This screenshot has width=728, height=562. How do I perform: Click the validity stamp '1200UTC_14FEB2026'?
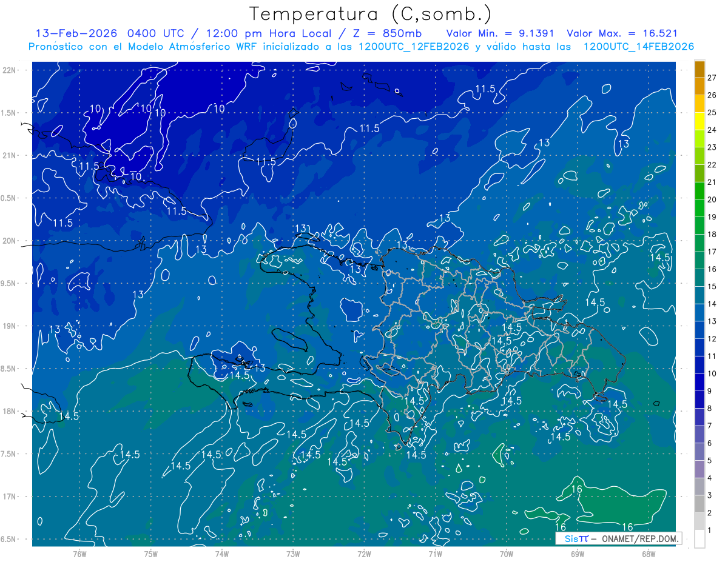[x=638, y=47]
